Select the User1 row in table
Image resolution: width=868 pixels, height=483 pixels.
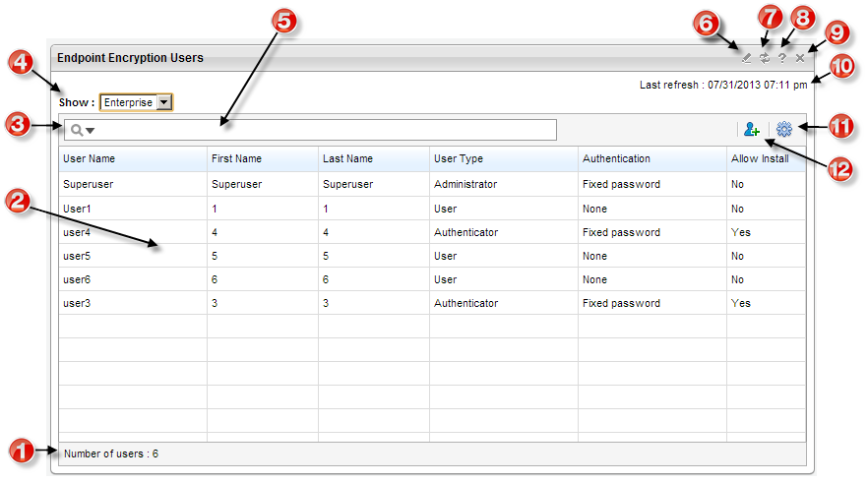(x=77, y=209)
